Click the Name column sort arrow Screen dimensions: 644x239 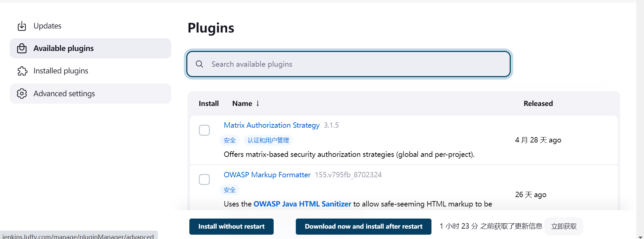pyautogui.click(x=258, y=103)
